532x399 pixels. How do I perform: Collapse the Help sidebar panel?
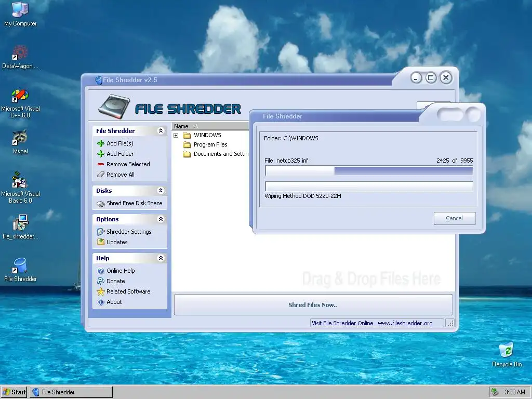(161, 258)
